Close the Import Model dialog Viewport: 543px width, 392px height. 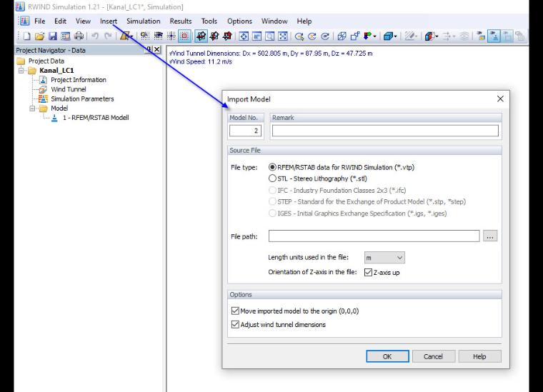[500, 99]
